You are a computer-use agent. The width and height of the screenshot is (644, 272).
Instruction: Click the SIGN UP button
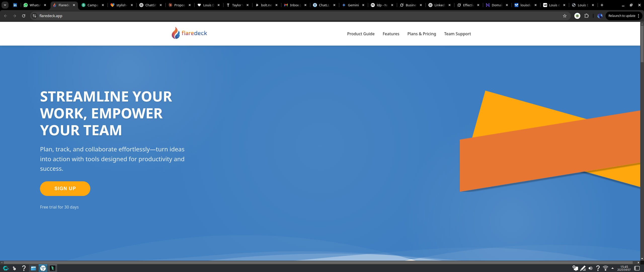point(65,188)
